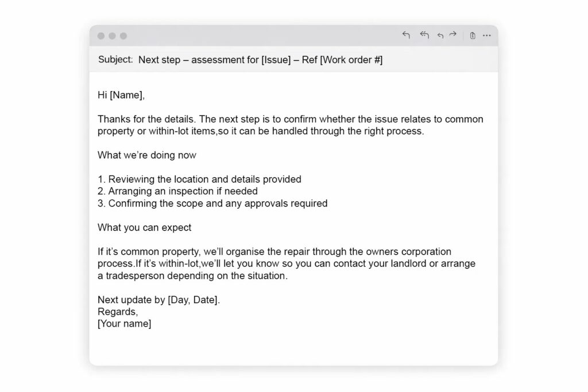Click the "What you can expect" heading
Image resolution: width=588 pixels, height=392 pixels.
144,227
